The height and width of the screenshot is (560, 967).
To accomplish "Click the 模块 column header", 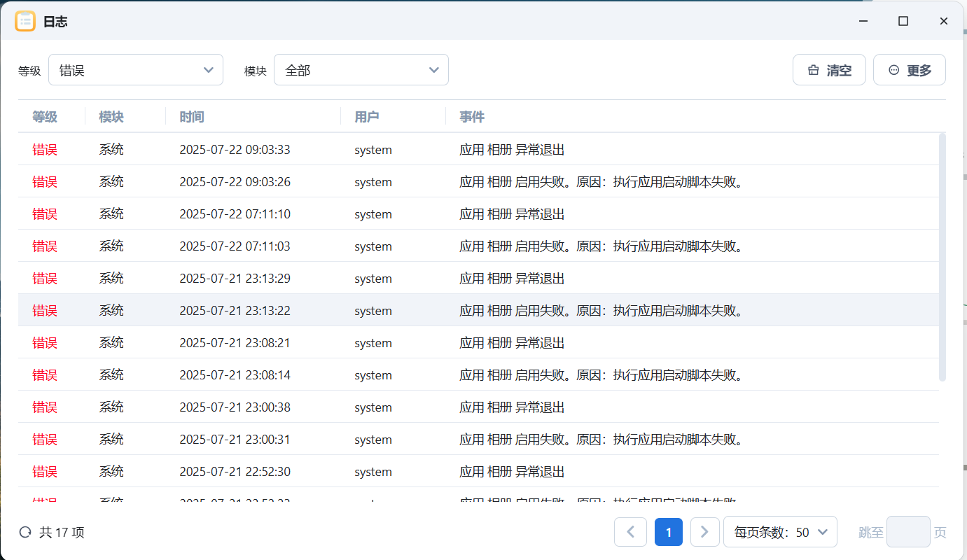I will 111,117.
